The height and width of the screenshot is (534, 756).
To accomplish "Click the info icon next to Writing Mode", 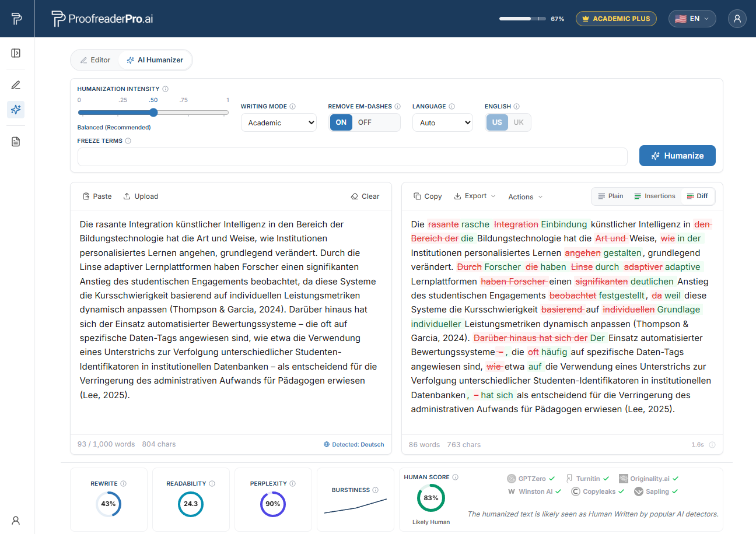I will [293, 107].
